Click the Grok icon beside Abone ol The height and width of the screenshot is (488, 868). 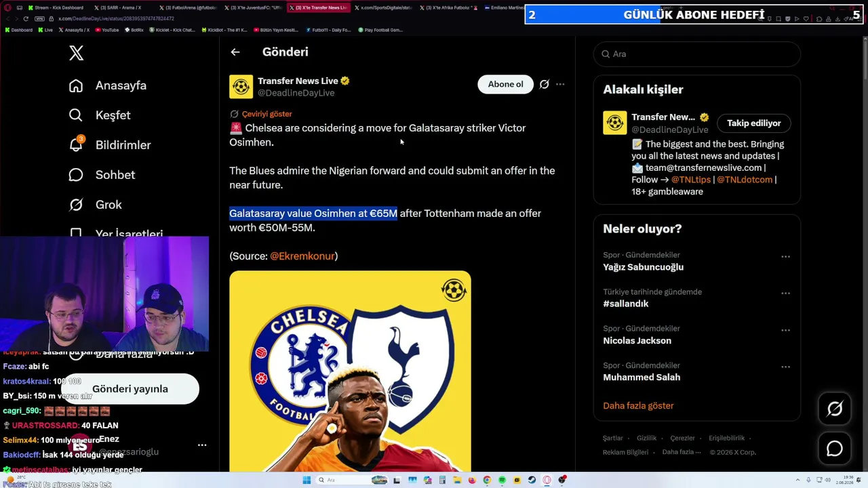tap(544, 85)
